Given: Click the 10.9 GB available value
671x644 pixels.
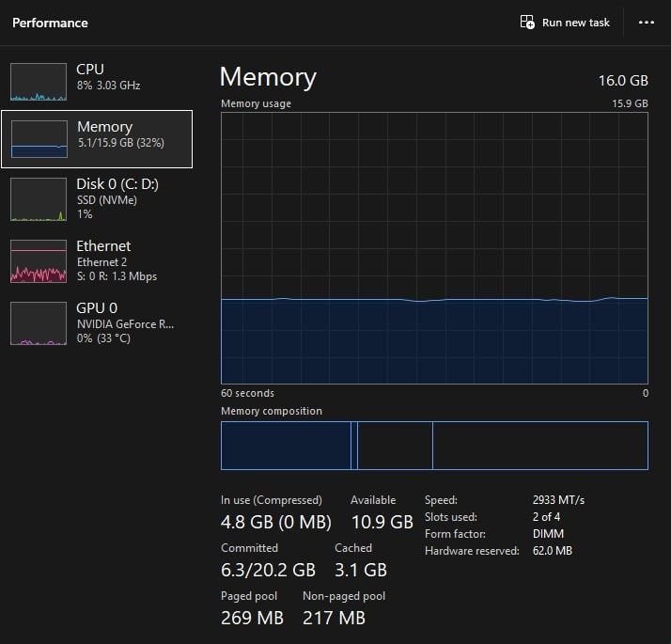Looking at the screenshot, I should tap(382, 521).
